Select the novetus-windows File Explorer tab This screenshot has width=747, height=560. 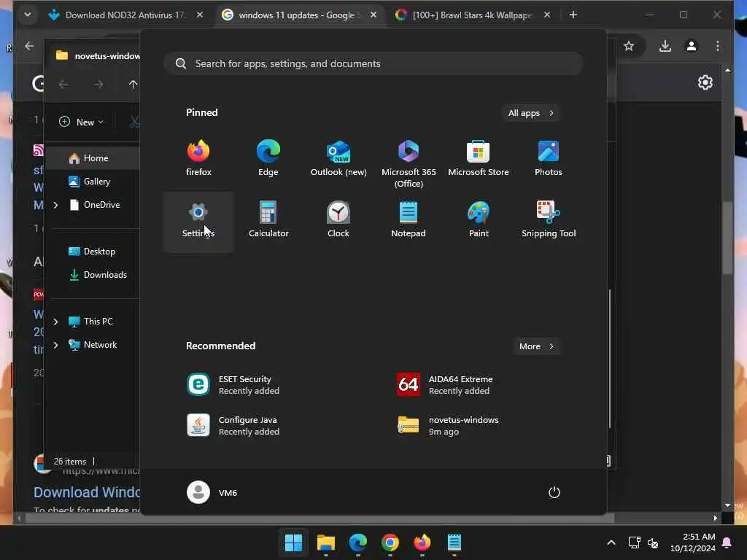(97, 55)
